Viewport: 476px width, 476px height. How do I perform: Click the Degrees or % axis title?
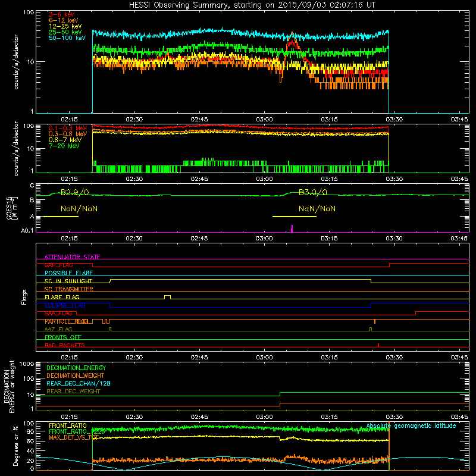click(15, 446)
